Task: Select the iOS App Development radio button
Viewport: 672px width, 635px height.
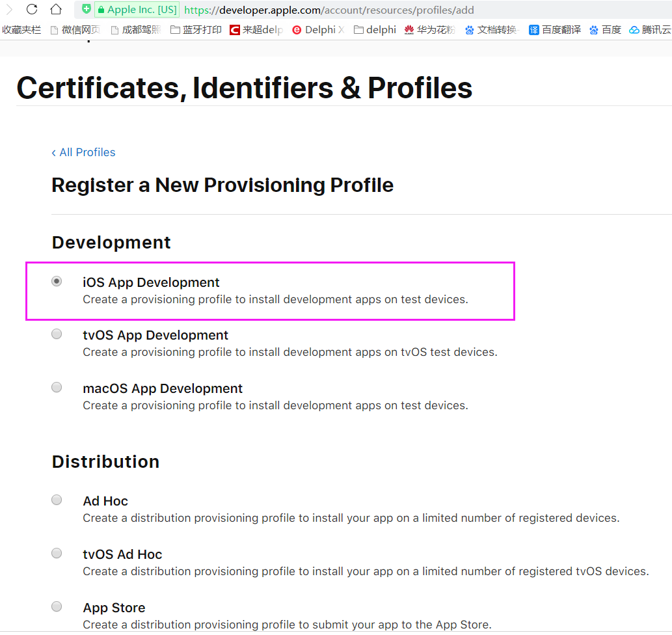Action: click(x=57, y=282)
